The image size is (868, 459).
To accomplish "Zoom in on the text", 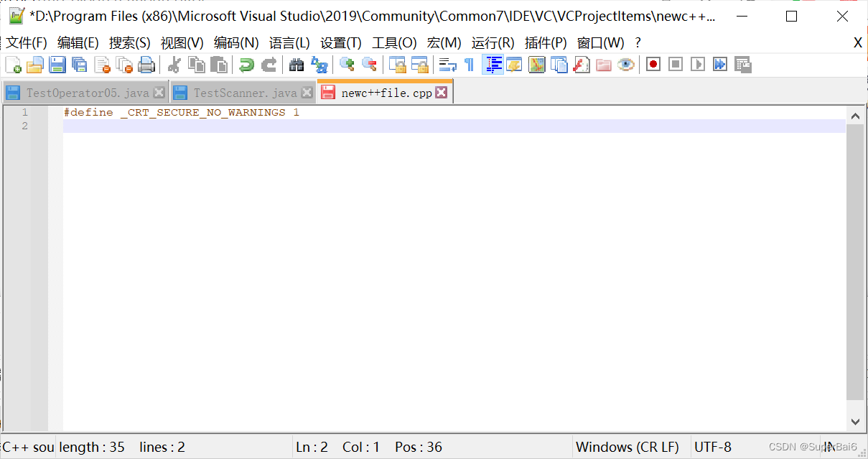I will (347, 65).
